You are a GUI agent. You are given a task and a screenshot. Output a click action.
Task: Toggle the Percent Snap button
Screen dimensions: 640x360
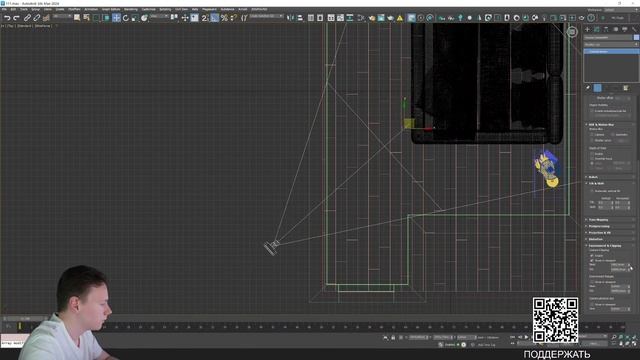[224, 18]
